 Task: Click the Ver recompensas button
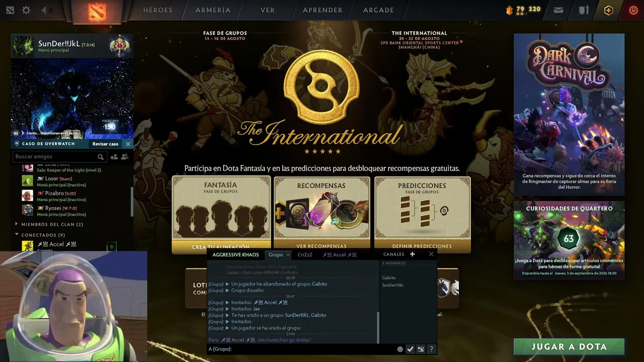(321, 246)
